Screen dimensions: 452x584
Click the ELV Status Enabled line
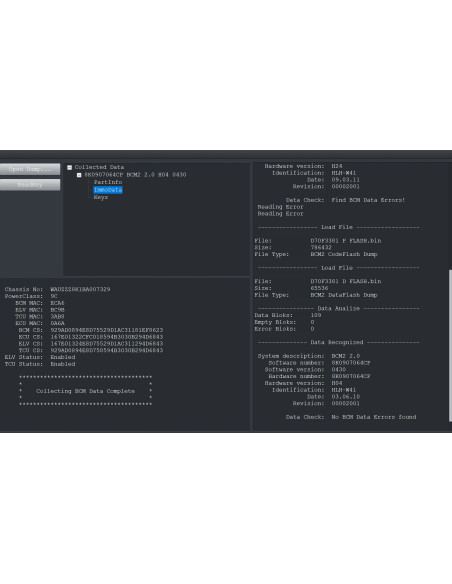(40, 357)
